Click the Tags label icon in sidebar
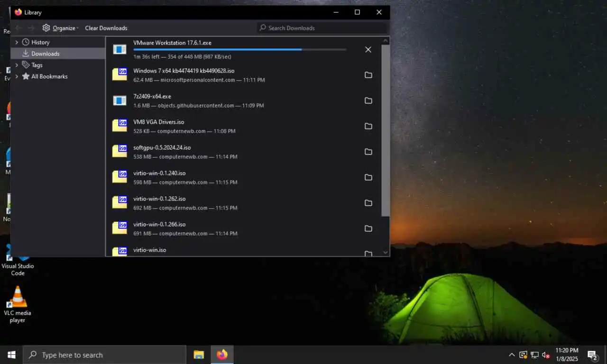Screen dimensions: 607x364 [26, 65]
